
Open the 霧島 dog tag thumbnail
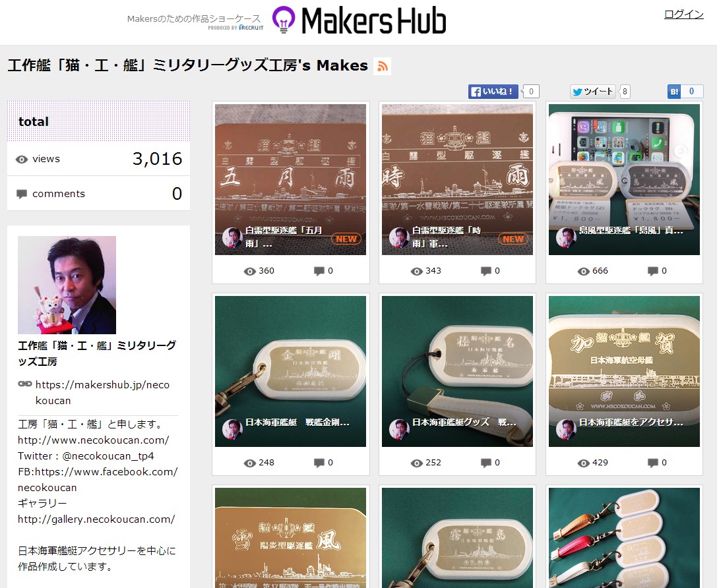pos(457,538)
